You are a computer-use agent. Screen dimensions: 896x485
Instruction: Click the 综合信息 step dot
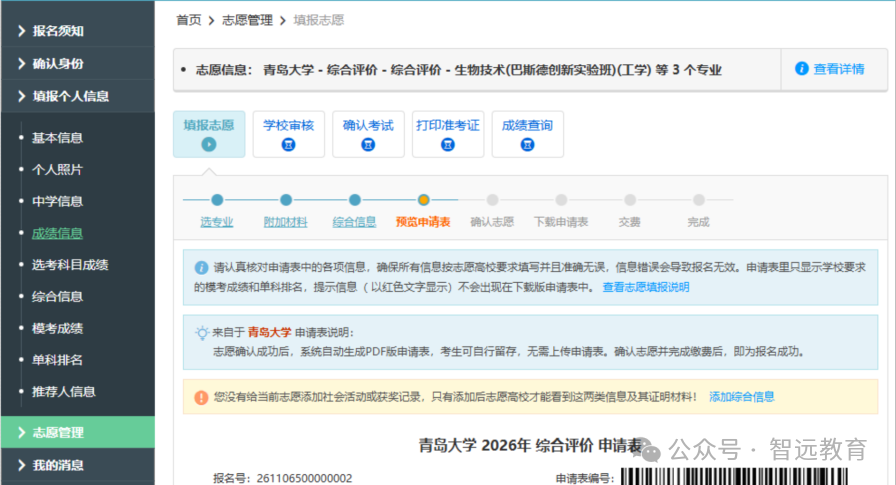(x=355, y=200)
